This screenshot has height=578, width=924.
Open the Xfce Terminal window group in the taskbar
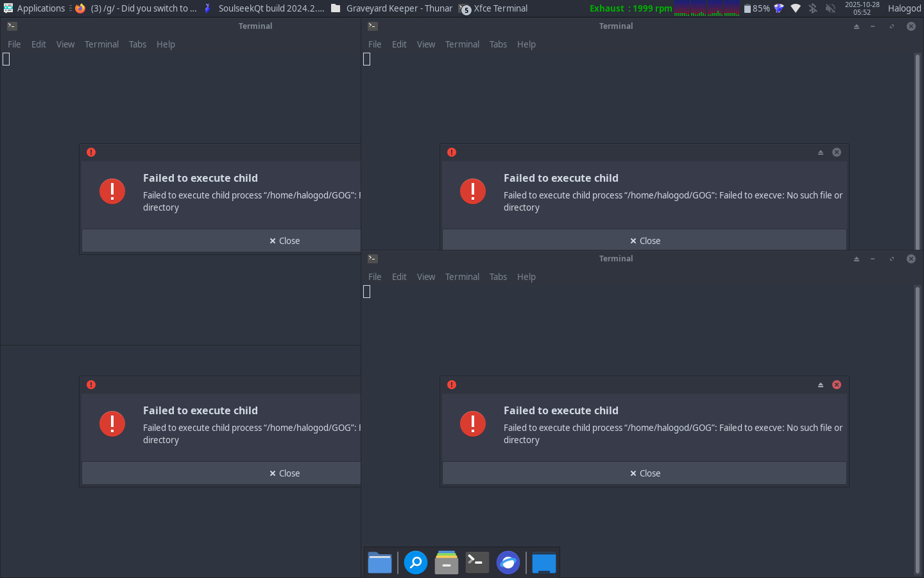494,8
